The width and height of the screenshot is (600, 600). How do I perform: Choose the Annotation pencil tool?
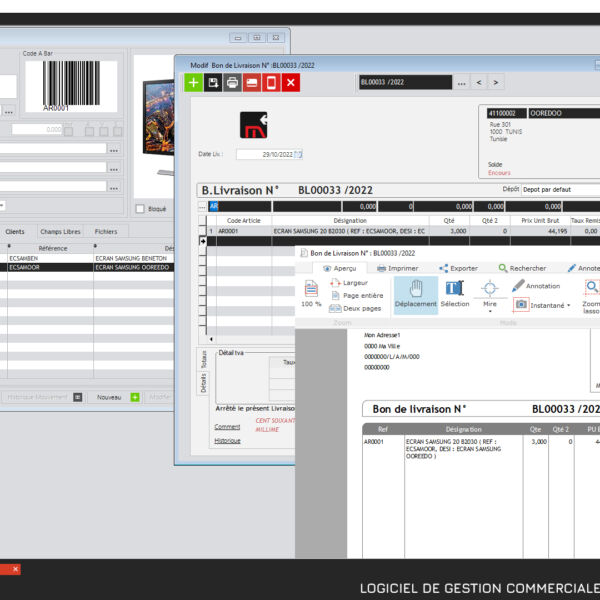[x=537, y=286]
